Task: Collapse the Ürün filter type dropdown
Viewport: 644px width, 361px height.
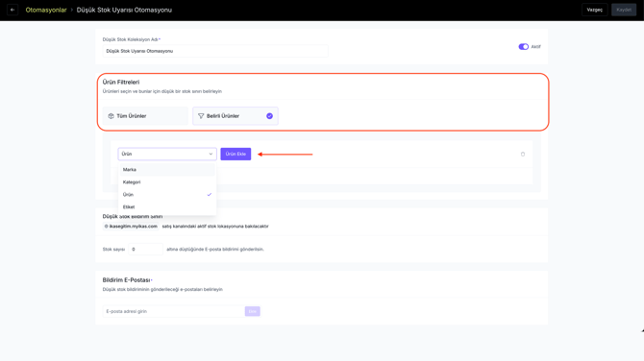Action: [x=167, y=154]
